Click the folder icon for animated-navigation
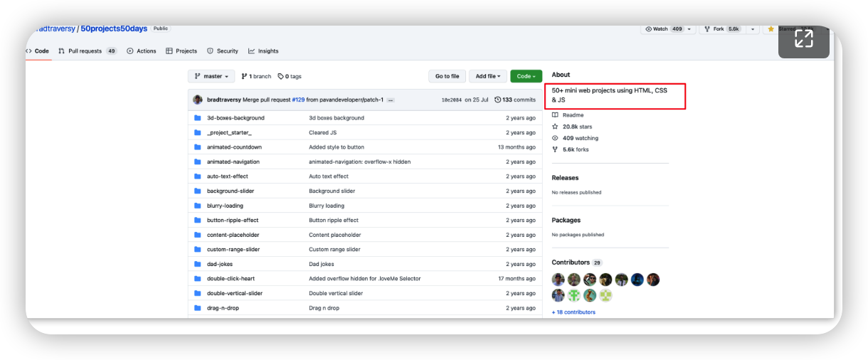The width and height of the screenshot is (868, 360). click(x=198, y=162)
